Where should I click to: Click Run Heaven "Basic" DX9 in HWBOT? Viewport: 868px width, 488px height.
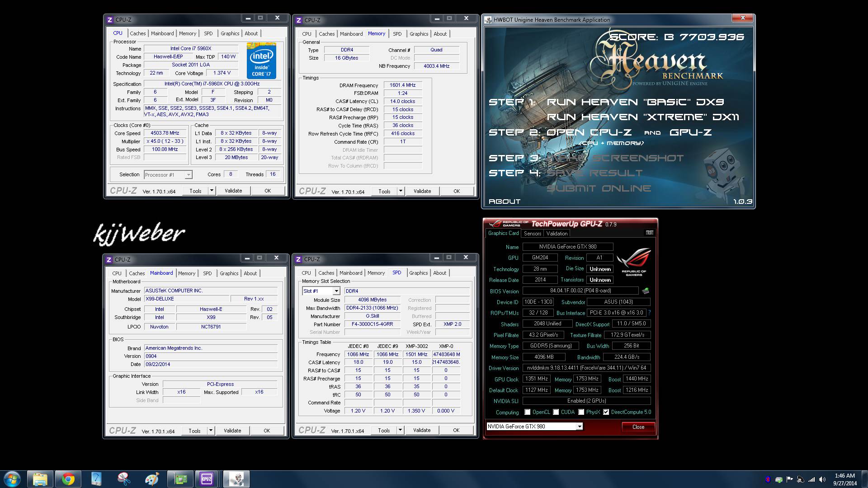pyautogui.click(x=635, y=102)
